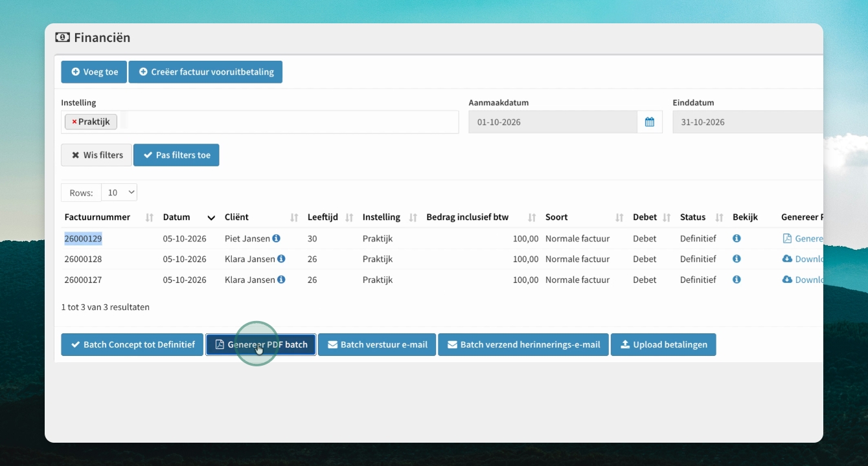Image resolution: width=868 pixels, height=466 pixels.
Task: Open the Rows per page dropdown
Action: coord(119,192)
